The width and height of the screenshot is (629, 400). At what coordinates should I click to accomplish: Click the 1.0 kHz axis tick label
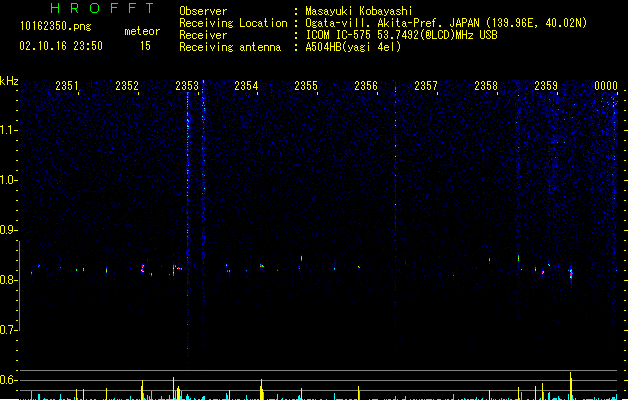[x=8, y=180]
